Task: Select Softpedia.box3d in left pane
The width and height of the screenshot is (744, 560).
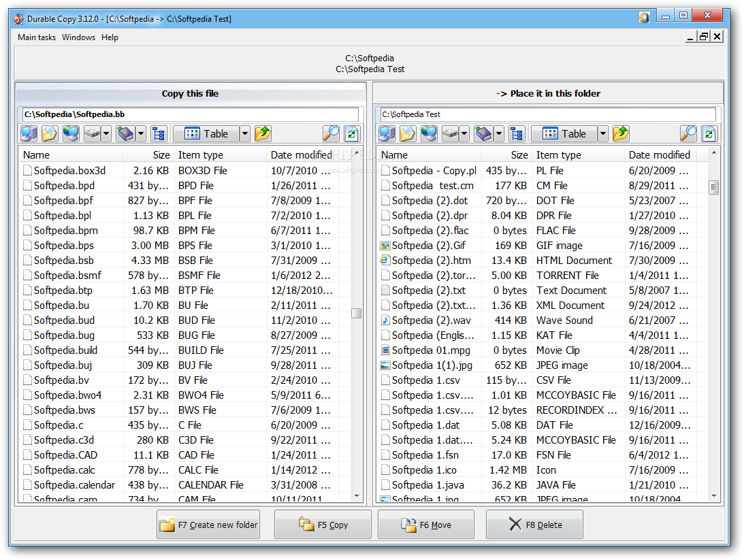Action: click(x=69, y=171)
